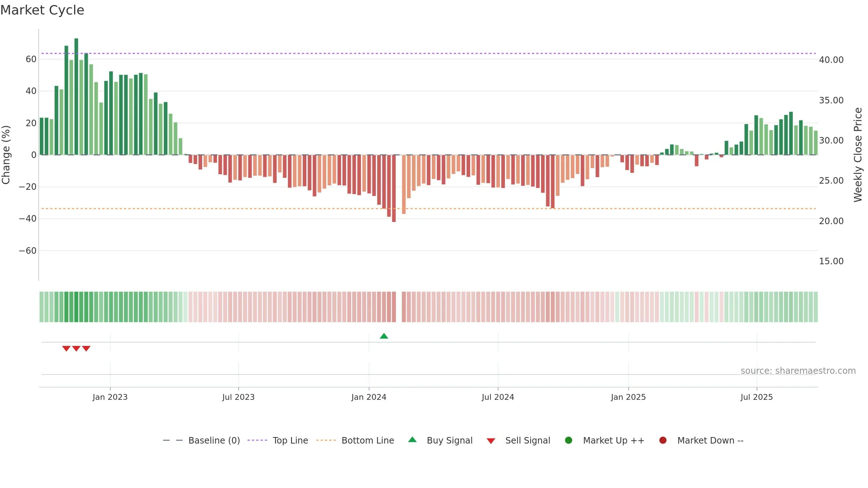Click the 15.00 price tick label
Screen dimensions: 868x488
click(831, 261)
